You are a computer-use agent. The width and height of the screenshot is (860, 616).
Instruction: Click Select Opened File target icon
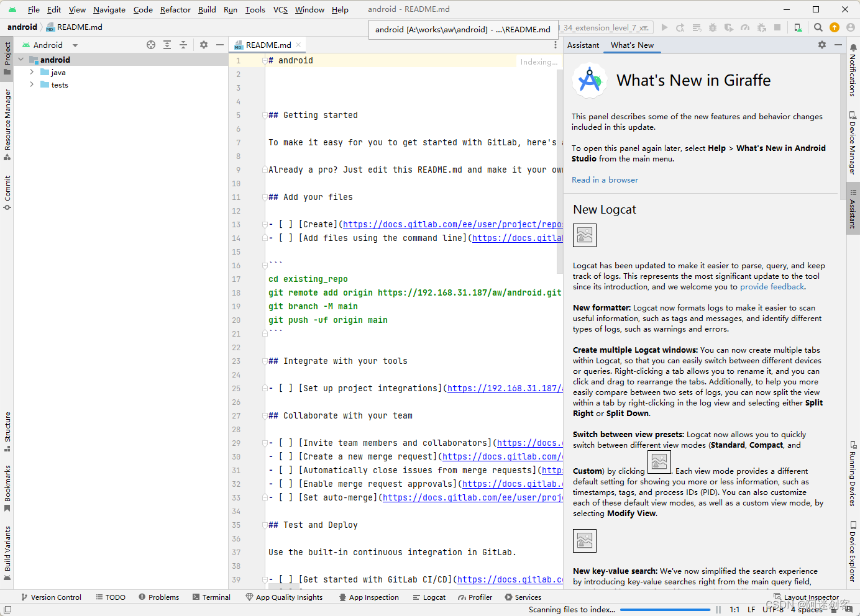point(151,45)
